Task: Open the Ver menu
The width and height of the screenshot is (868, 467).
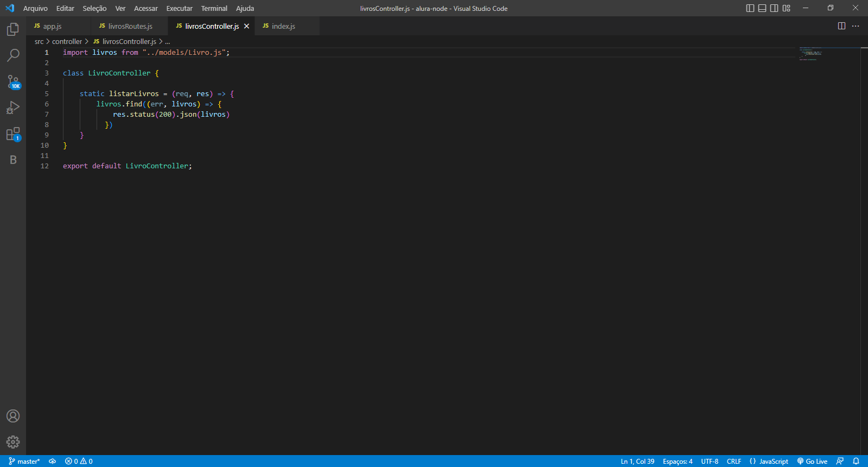Action: point(120,8)
